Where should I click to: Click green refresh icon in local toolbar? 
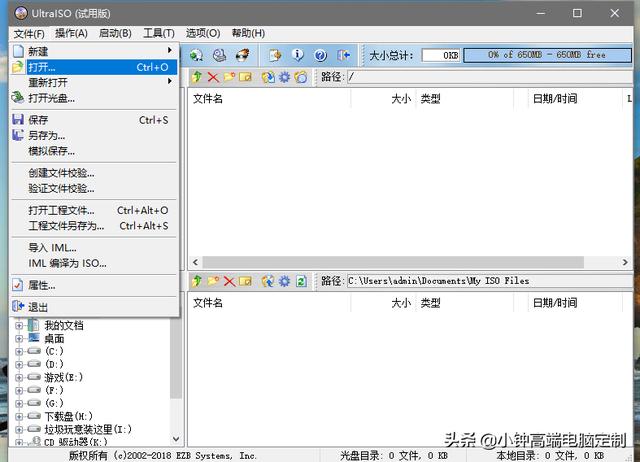tap(301, 281)
